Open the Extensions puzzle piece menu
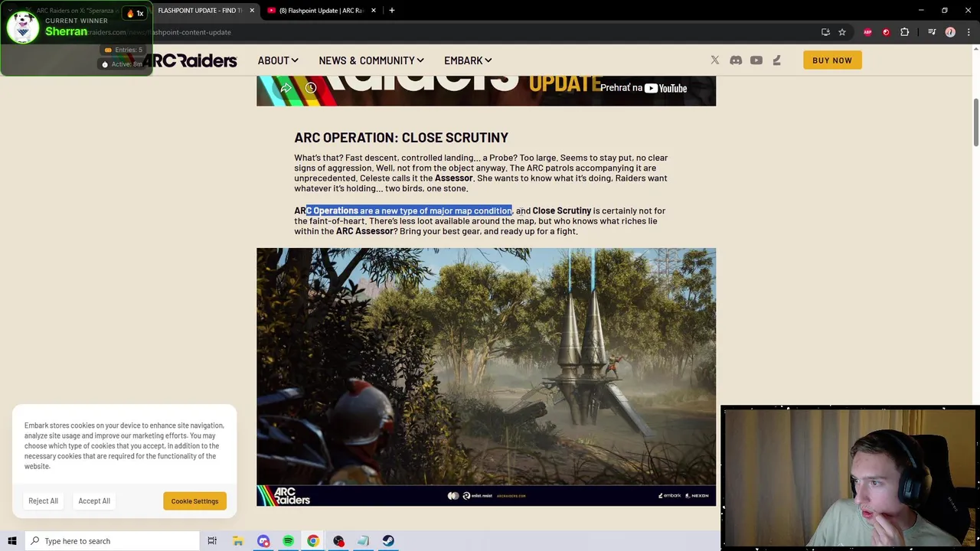The width and height of the screenshot is (980, 551). click(905, 32)
